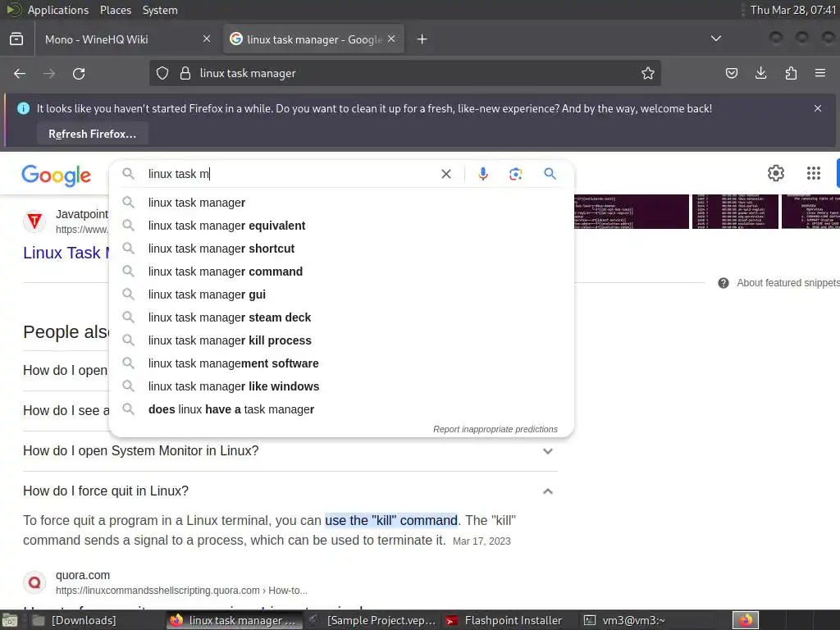Open the Pocket save icon
840x630 pixels.
tap(731, 73)
